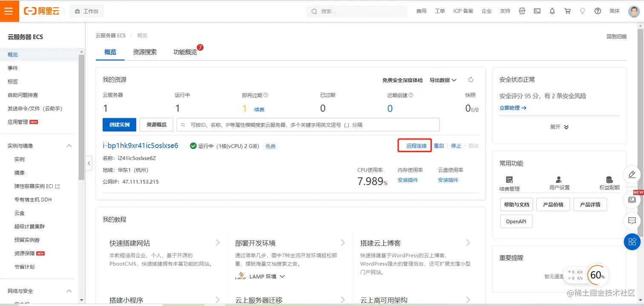The image size is (644, 306).
Task: Open the ICP 备案 menu
Action: tap(463, 11)
